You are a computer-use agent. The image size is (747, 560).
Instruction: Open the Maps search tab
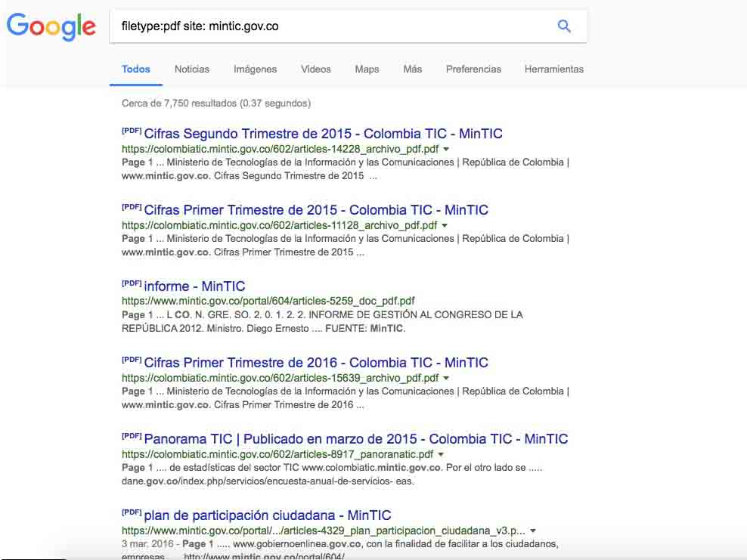coord(367,69)
